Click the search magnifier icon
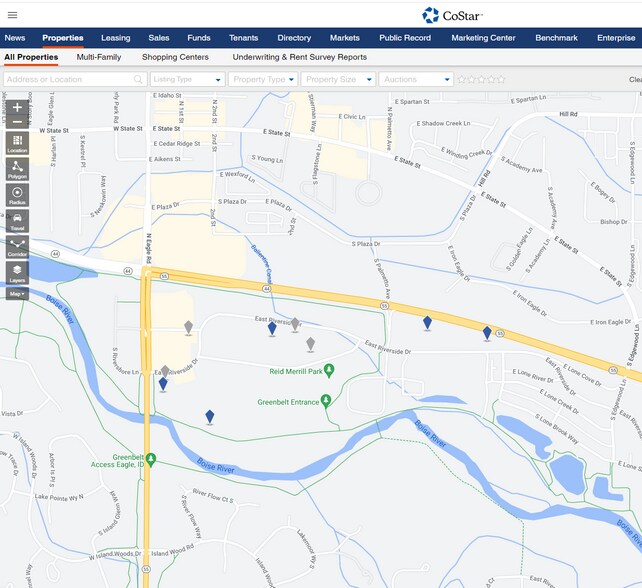This screenshot has width=642, height=588. pyautogui.click(x=138, y=79)
